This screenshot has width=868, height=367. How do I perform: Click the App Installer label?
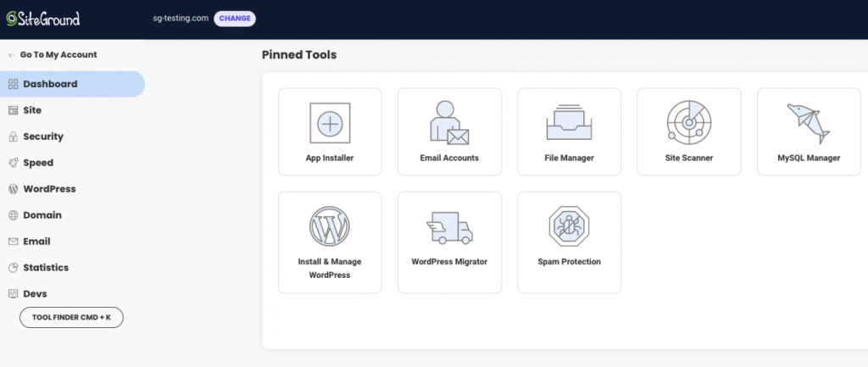pos(330,158)
